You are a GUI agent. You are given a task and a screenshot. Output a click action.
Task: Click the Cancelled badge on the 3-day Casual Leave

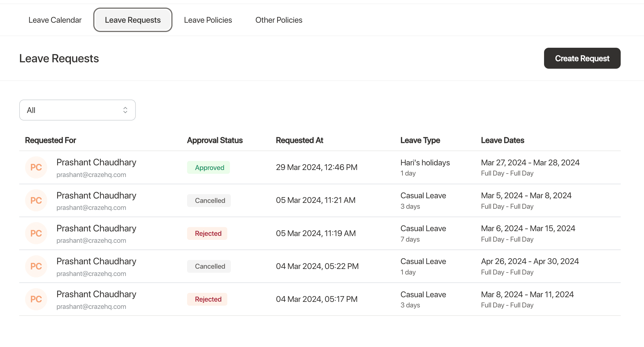tap(209, 200)
